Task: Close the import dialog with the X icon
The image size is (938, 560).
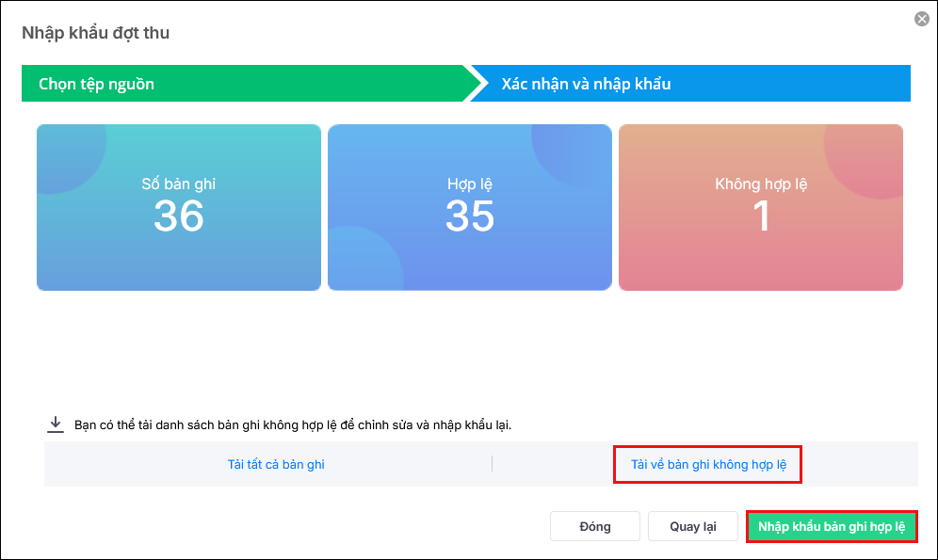Action: [x=922, y=19]
